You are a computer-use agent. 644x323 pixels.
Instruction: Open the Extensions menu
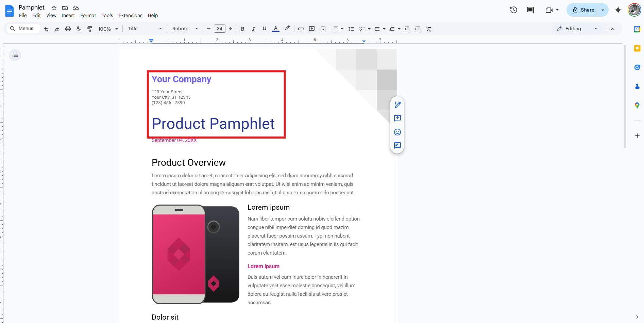pos(130,15)
